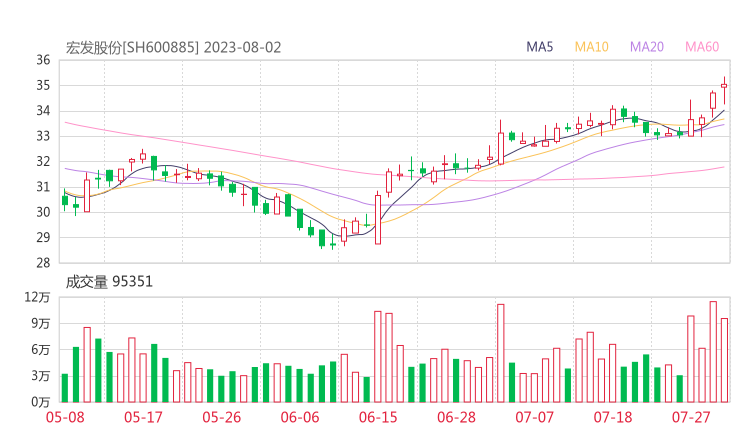Select the tall red candlestick at 06-15

(378, 220)
